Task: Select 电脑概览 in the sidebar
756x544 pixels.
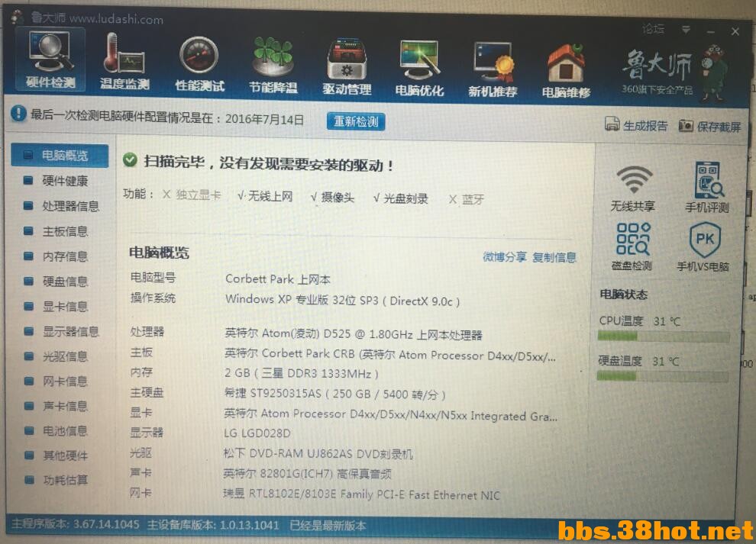Action: coord(60,155)
